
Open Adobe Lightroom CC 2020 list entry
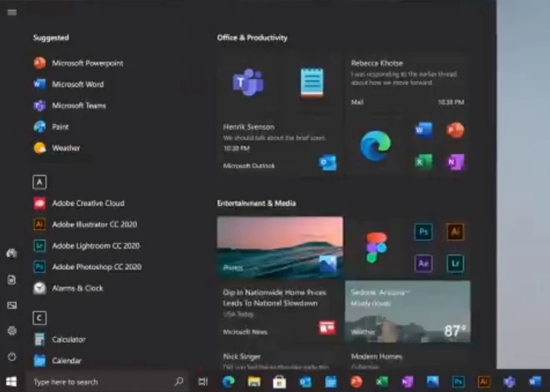(87, 246)
